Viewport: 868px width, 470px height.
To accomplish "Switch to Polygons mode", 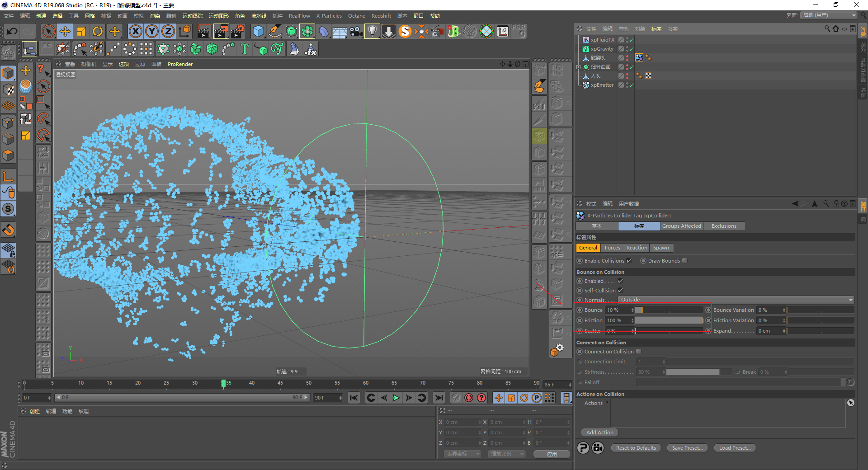I will click(8, 155).
